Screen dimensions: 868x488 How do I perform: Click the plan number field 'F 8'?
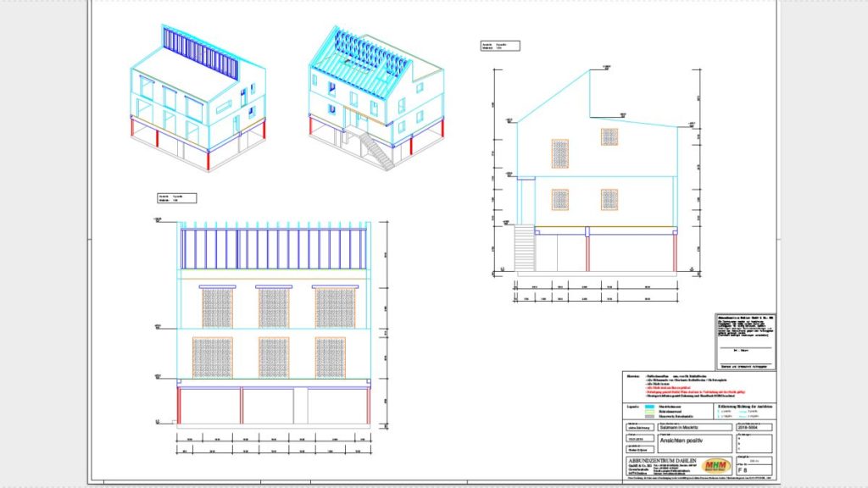(744, 469)
